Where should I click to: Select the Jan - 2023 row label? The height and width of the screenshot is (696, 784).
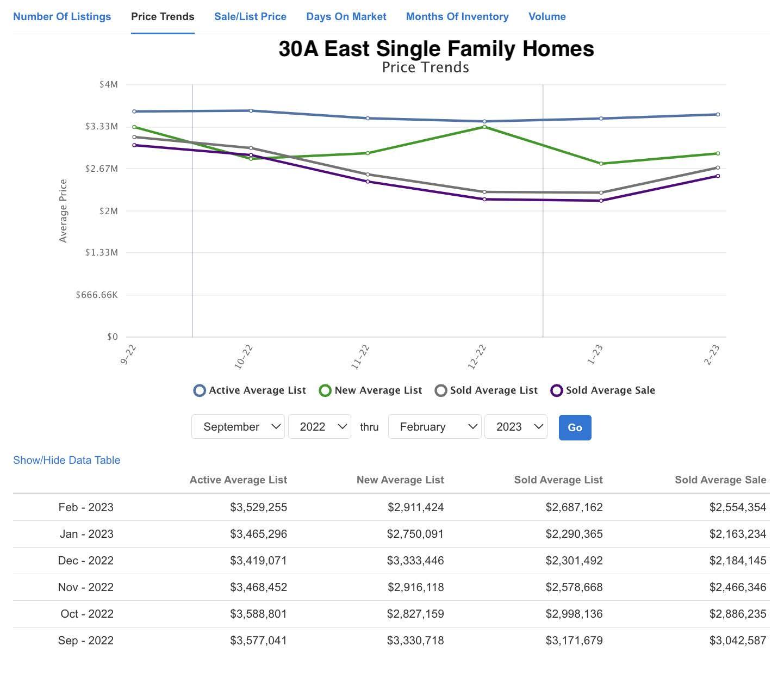[86, 534]
